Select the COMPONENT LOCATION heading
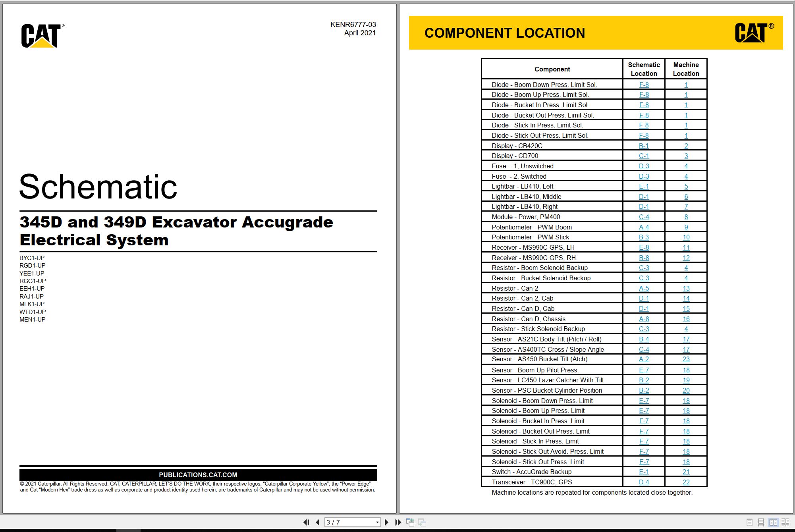Viewport: 795px width, 532px height. pyautogui.click(x=505, y=33)
